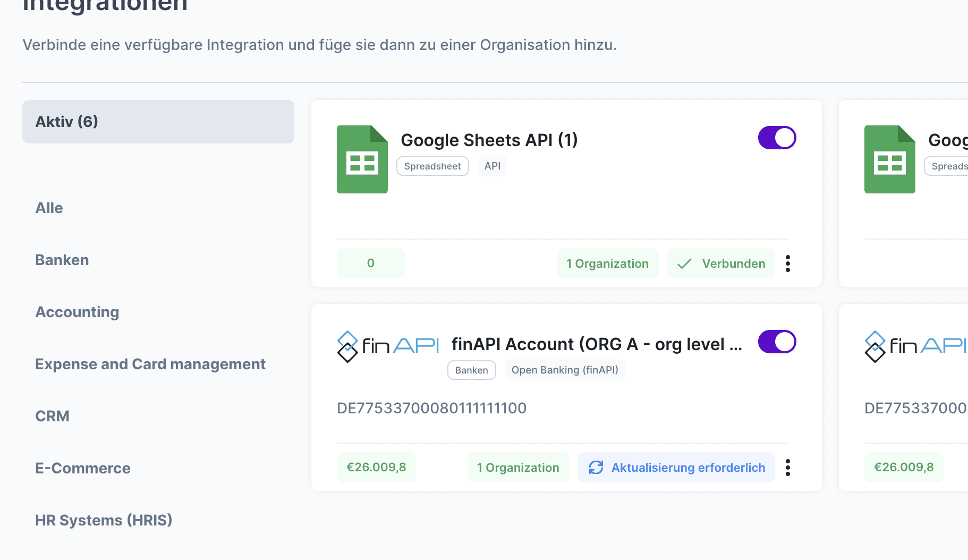Click the Google Sheets icon on first card
Image resolution: width=968 pixels, height=560 pixels.
coord(362,159)
